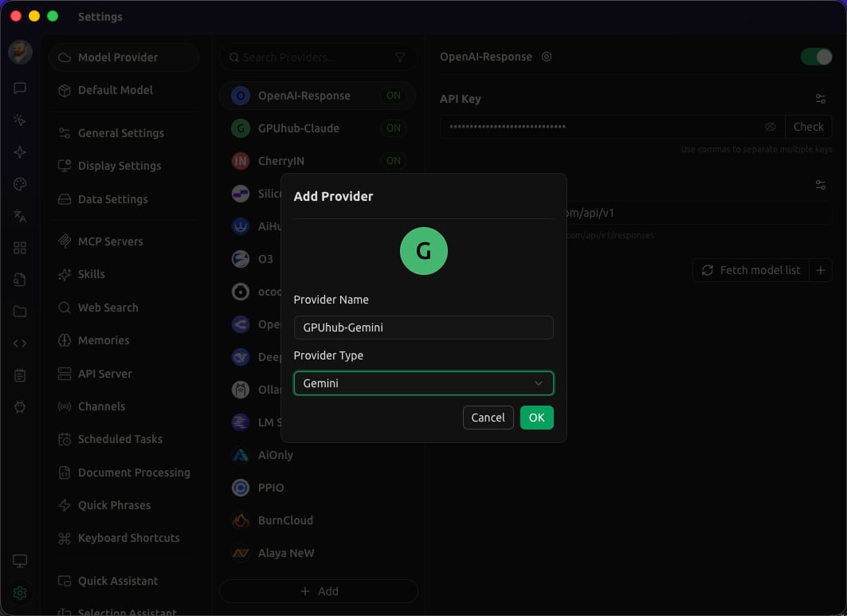The width and height of the screenshot is (847, 616).
Task: Open the folder icon in the sidebar
Action: pos(20,312)
